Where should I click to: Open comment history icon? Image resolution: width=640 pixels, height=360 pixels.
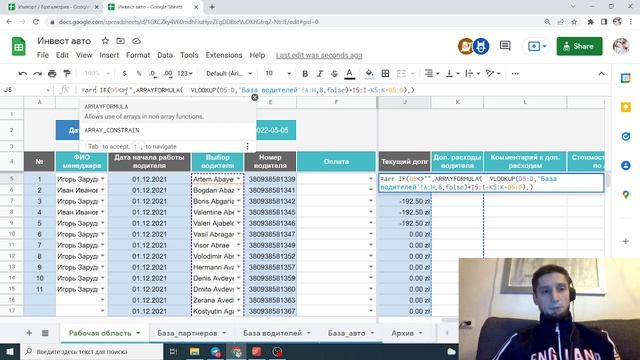coord(505,46)
